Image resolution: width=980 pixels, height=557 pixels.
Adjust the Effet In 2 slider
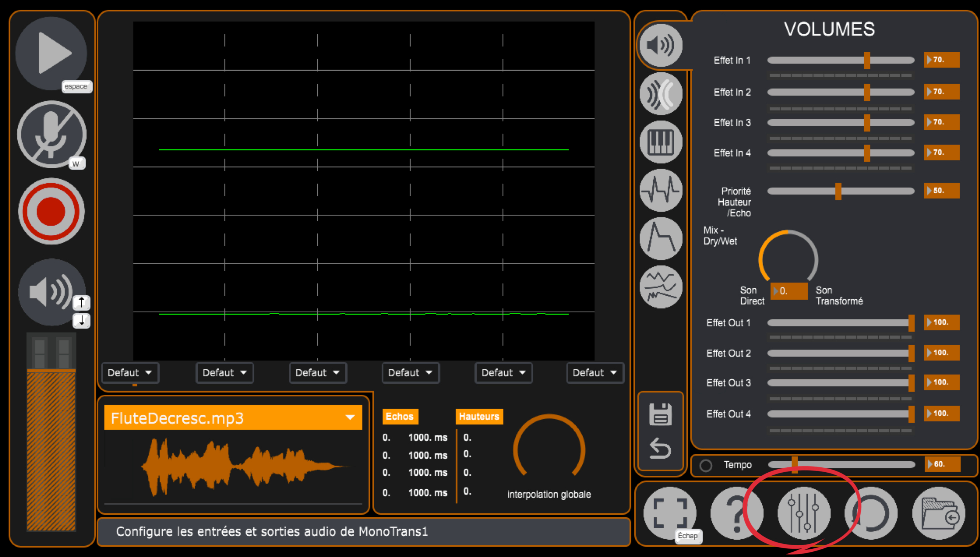[x=841, y=92]
